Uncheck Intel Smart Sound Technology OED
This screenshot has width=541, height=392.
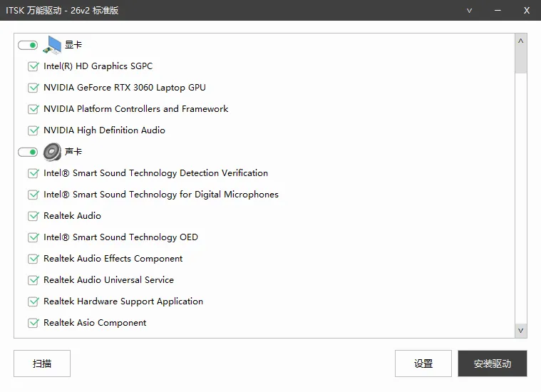click(x=33, y=237)
